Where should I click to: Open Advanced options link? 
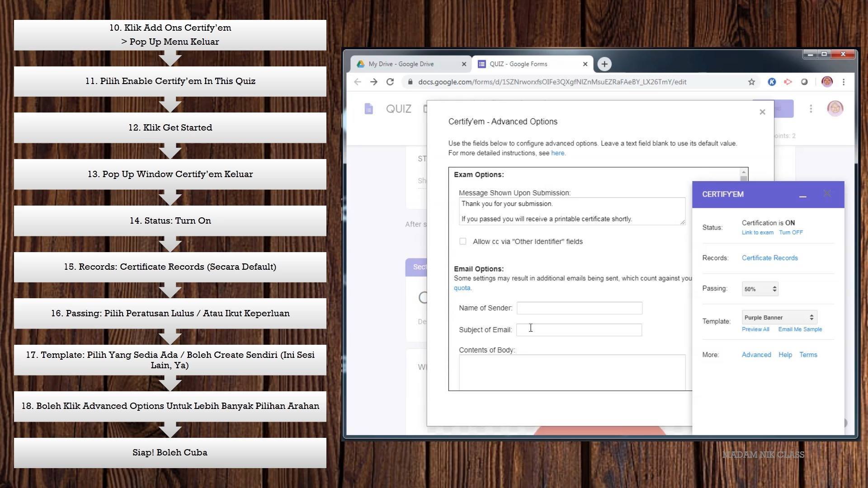click(756, 355)
